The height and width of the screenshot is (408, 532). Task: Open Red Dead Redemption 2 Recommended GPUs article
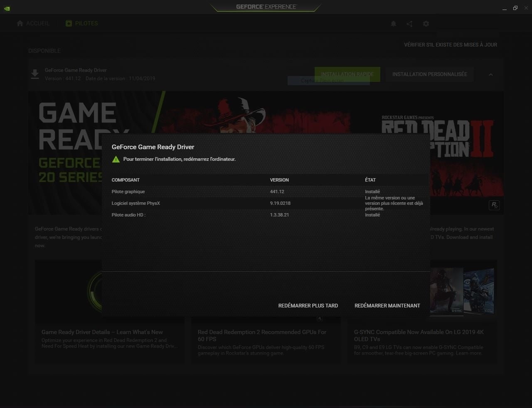tap(262, 335)
